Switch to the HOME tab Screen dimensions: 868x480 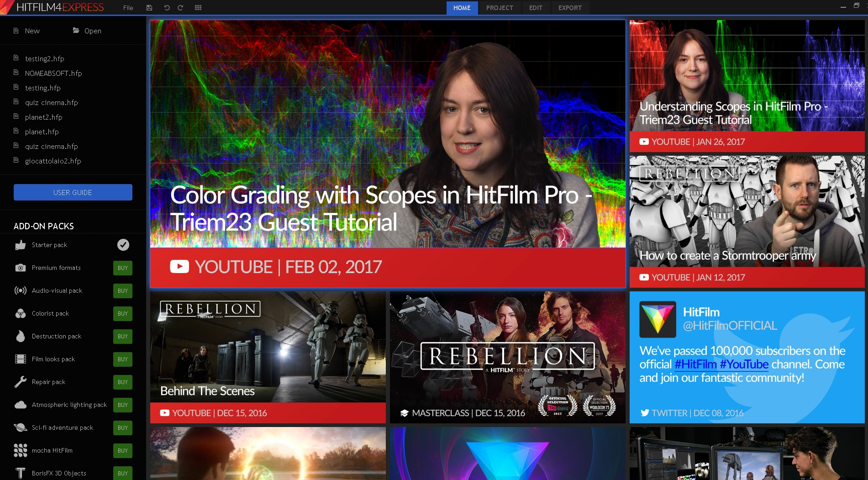pyautogui.click(x=462, y=8)
